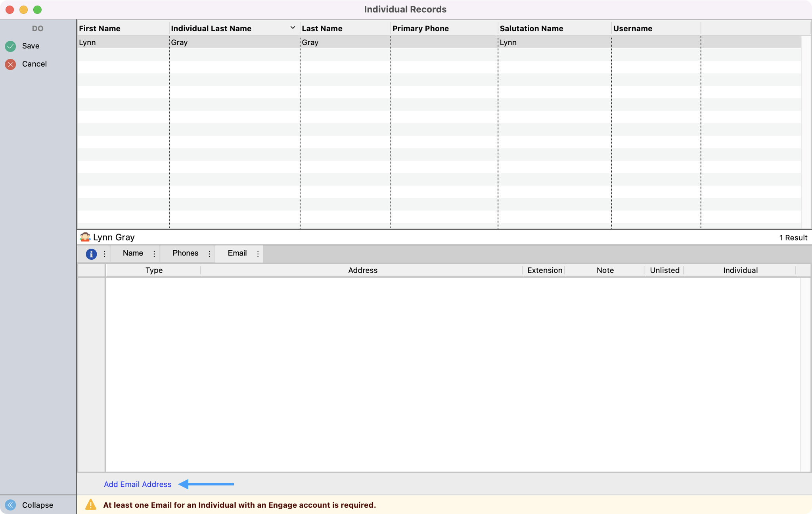Image resolution: width=812 pixels, height=514 pixels.
Task: Click the Lynn Gray person avatar icon
Action: [85, 237]
